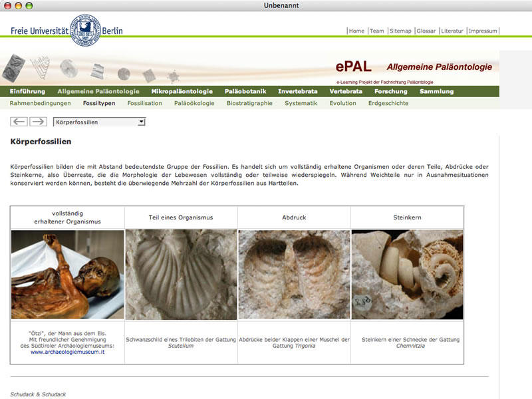Open the Invertebrata menu item
This screenshot has width=532, height=399.
[x=297, y=91]
